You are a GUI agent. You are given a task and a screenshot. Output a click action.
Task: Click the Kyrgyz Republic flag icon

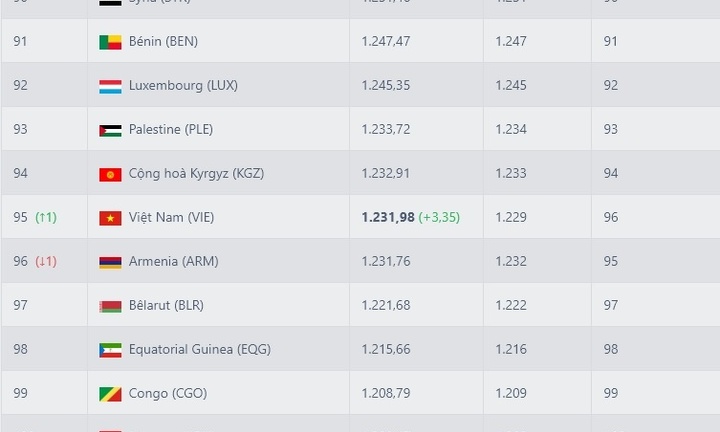tap(110, 174)
